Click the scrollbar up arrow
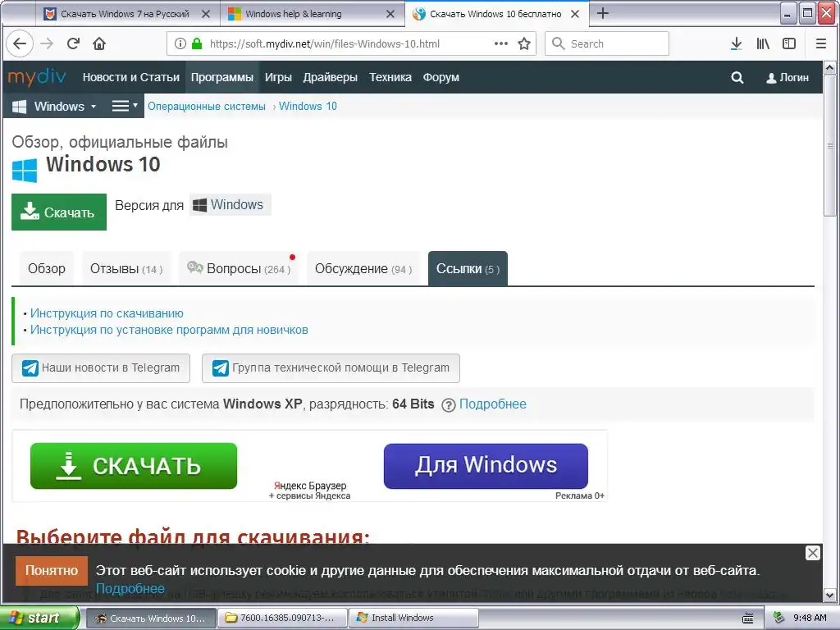This screenshot has width=840, height=630. point(830,67)
